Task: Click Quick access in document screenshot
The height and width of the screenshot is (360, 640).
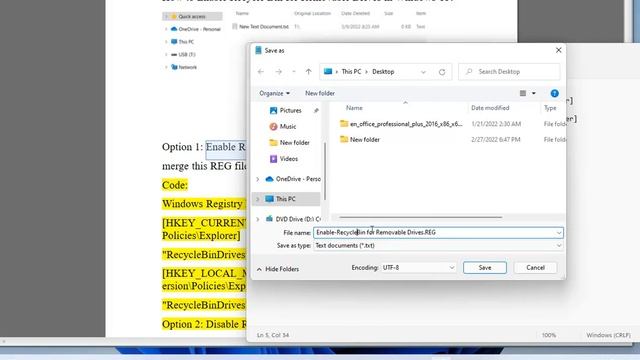Action: point(192,16)
